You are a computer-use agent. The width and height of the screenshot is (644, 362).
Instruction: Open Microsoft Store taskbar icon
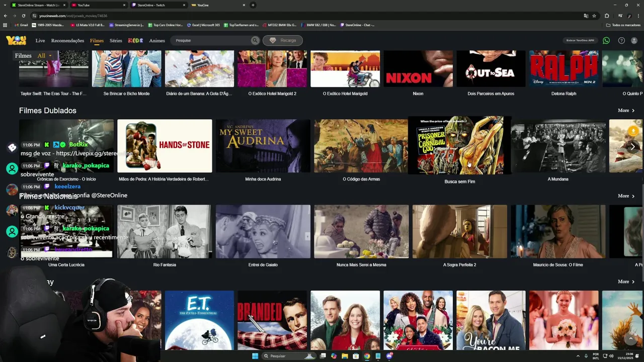(x=356, y=356)
